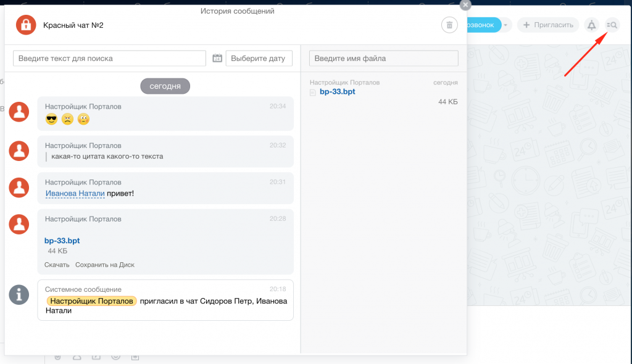
Task: Click the sunglasses emoji in the message
Action: coord(51,119)
